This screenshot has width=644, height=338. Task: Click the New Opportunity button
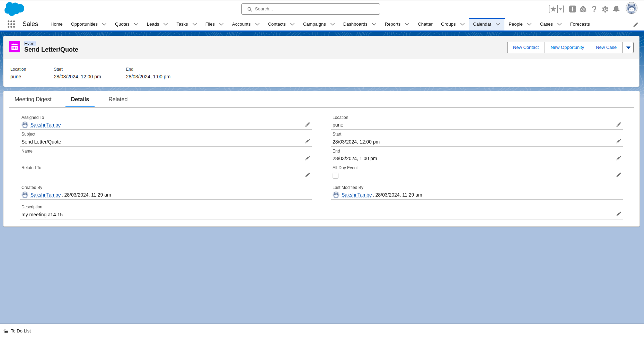[x=567, y=47]
